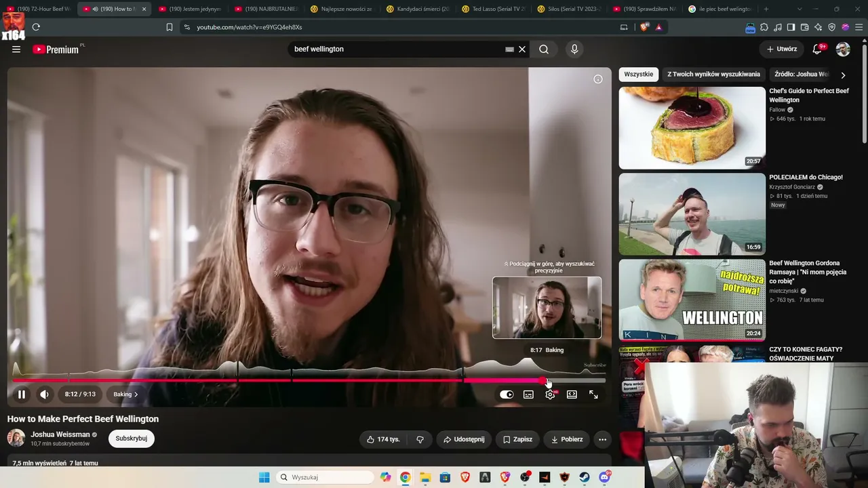Switch to theater mode
This screenshot has width=868, height=488.
pos(572,394)
